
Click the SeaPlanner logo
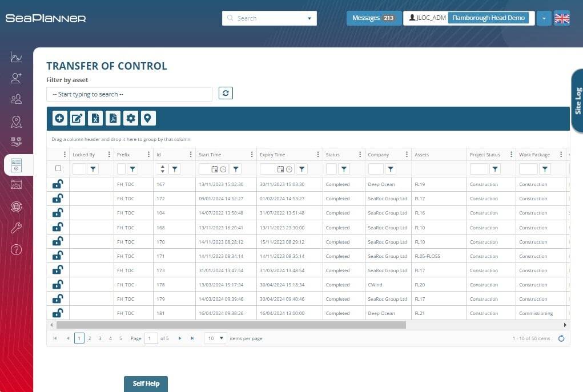click(x=45, y=18)
